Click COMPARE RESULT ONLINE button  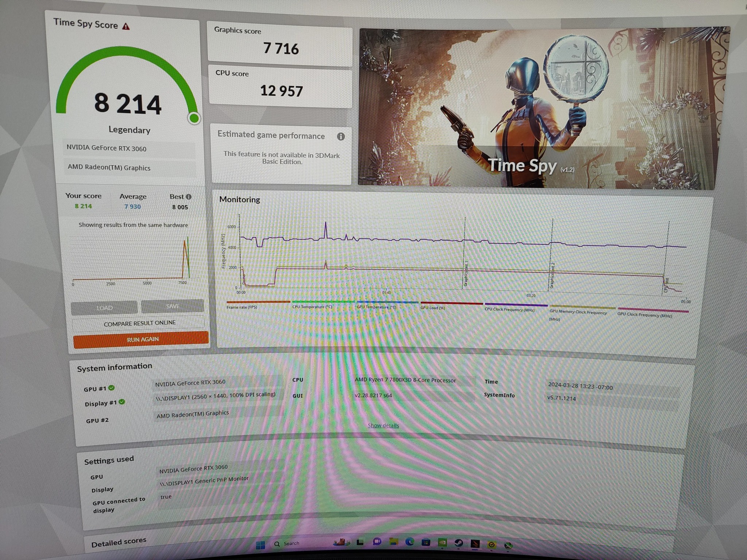(139, 323)
